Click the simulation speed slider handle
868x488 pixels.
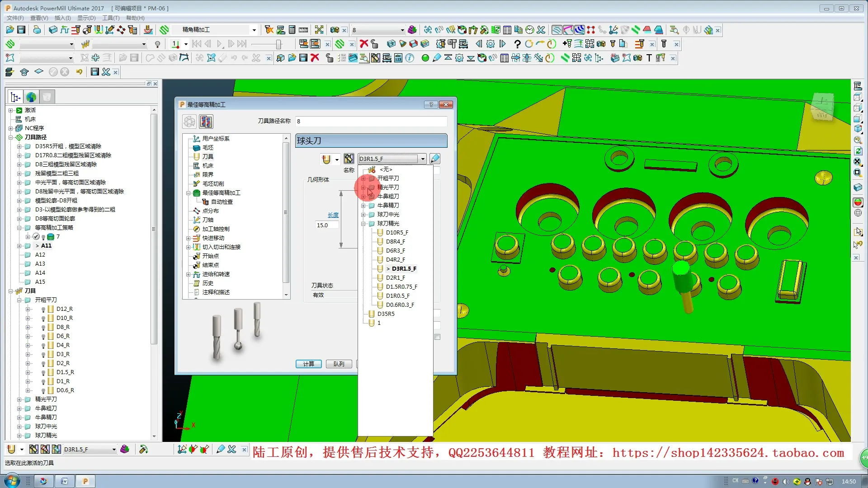(278, 44)
